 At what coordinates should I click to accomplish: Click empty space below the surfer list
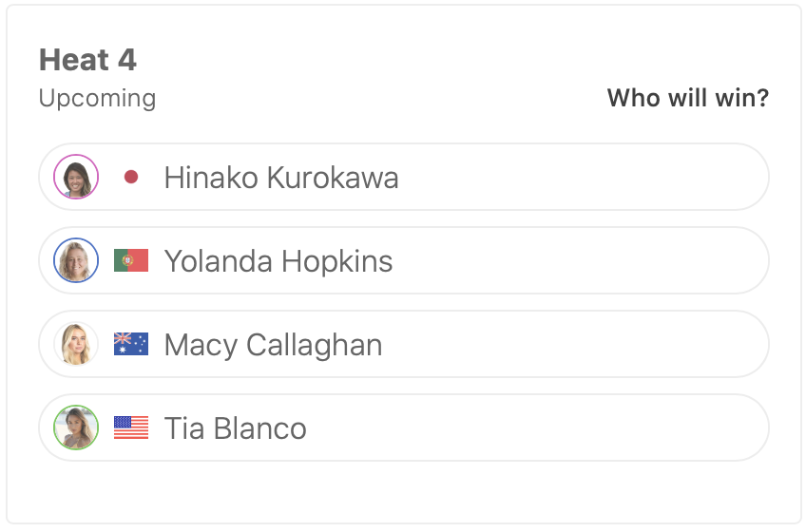(x=403, y=492)
